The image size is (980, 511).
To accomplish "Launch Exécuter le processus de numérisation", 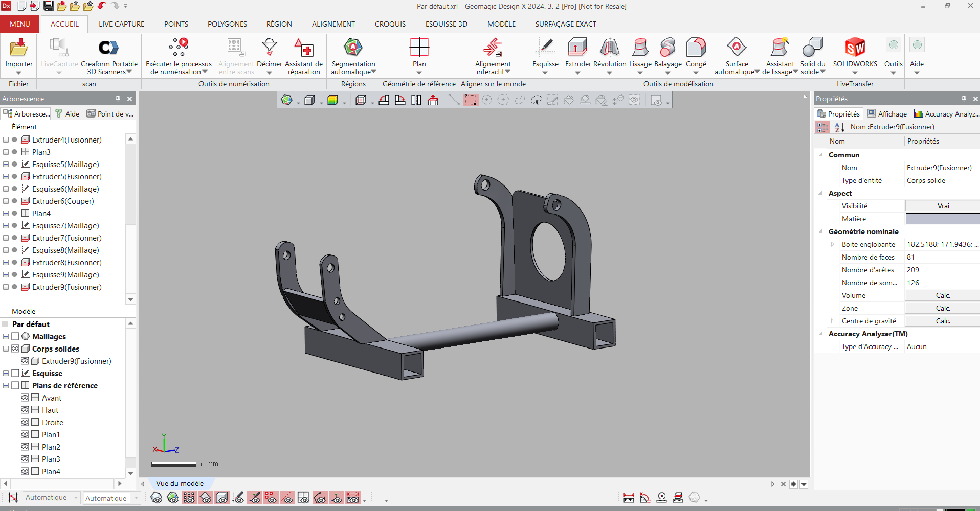I will pyautogui.click(x=179, y=48).
